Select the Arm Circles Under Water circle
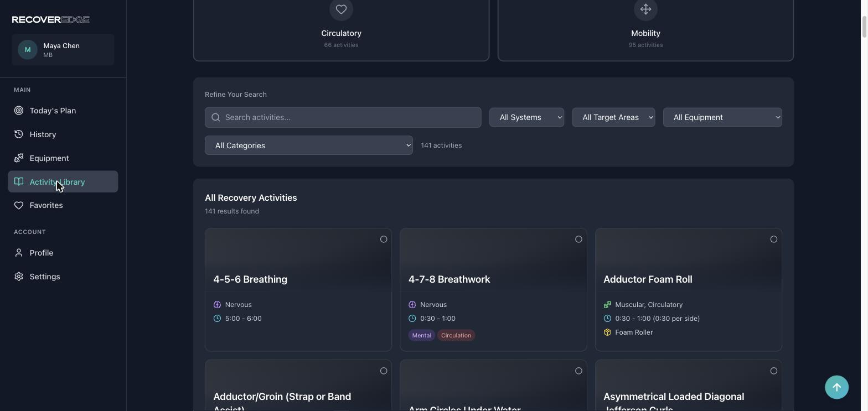868x411 pixels. pyautogui.click(x=578, y=371)
